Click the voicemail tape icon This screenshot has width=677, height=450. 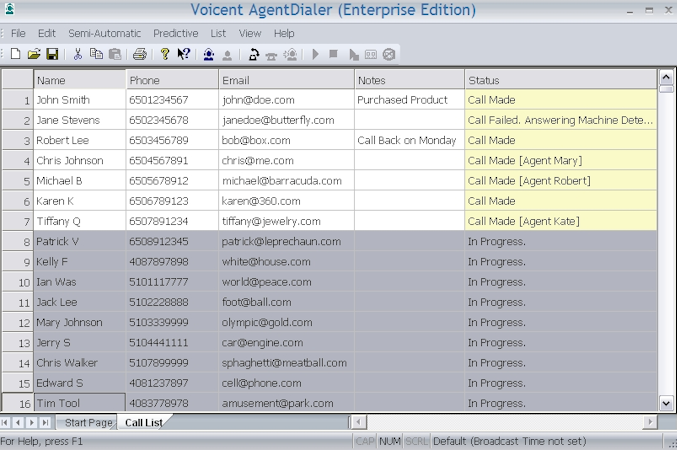pos(371,55)
